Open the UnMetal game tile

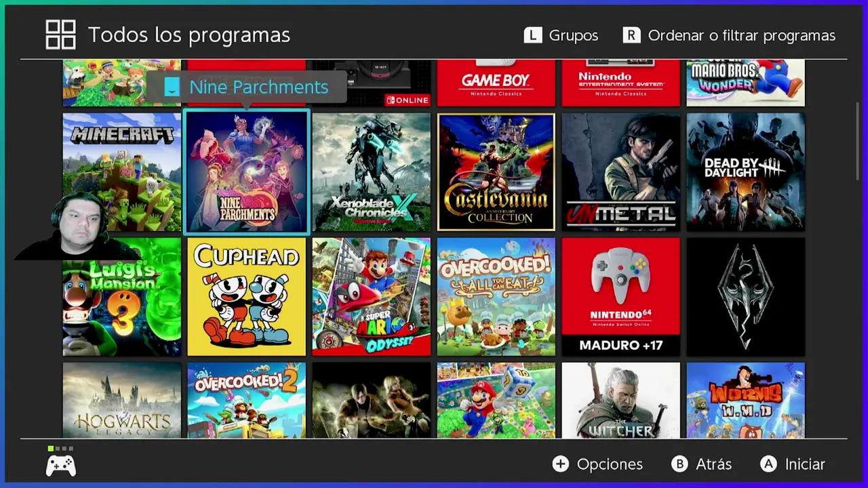(x=621, y=172)
